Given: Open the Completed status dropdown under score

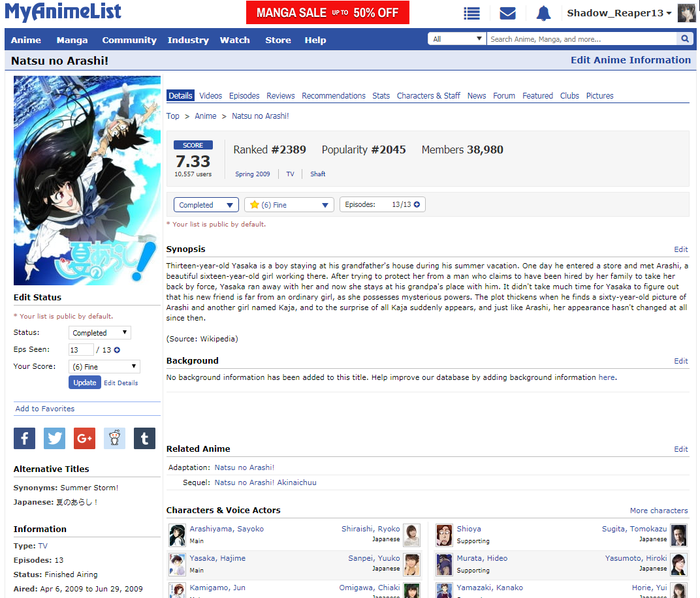Looking at the screenshot, I should (x=206, y=205).
